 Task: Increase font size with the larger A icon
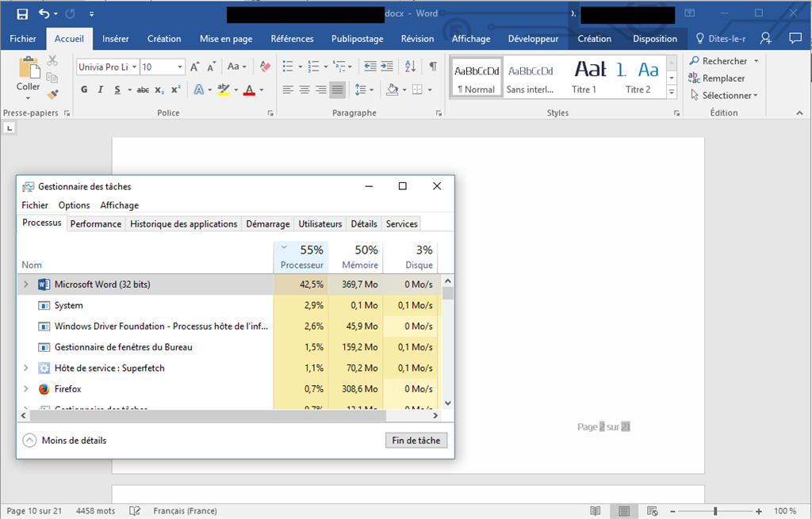(x=195, y=67)
